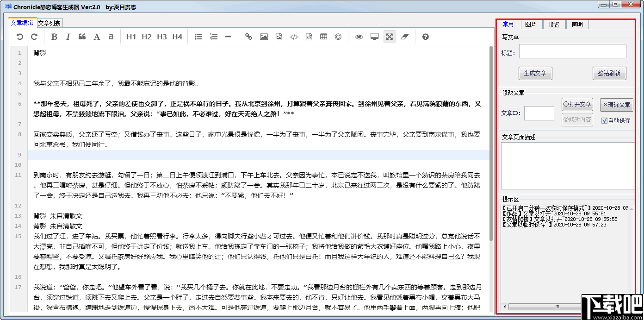644x320 pixels.
Task: Insert an inline code snippet
Action: click(x=294, y=37)
